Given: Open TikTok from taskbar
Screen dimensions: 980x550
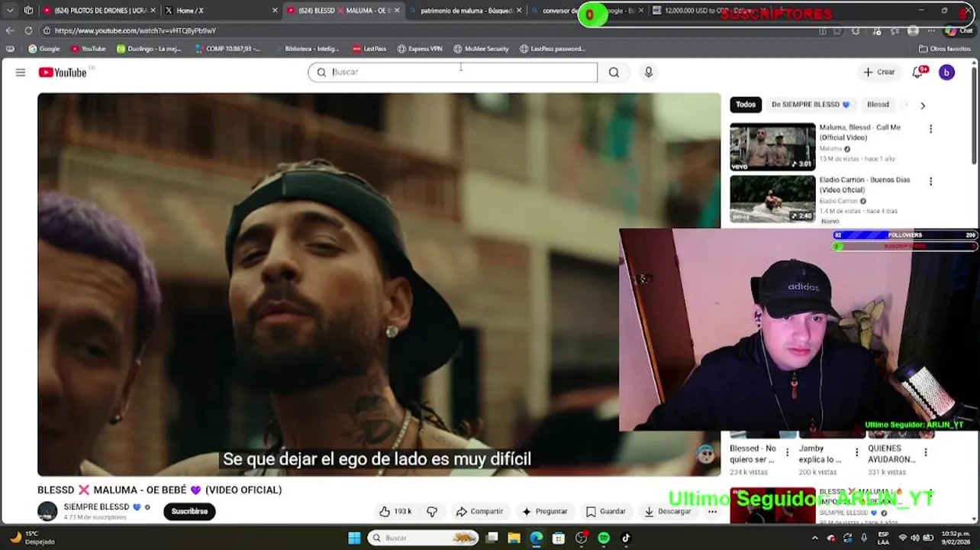Looking at the screenshot, I should coord(626,538).
